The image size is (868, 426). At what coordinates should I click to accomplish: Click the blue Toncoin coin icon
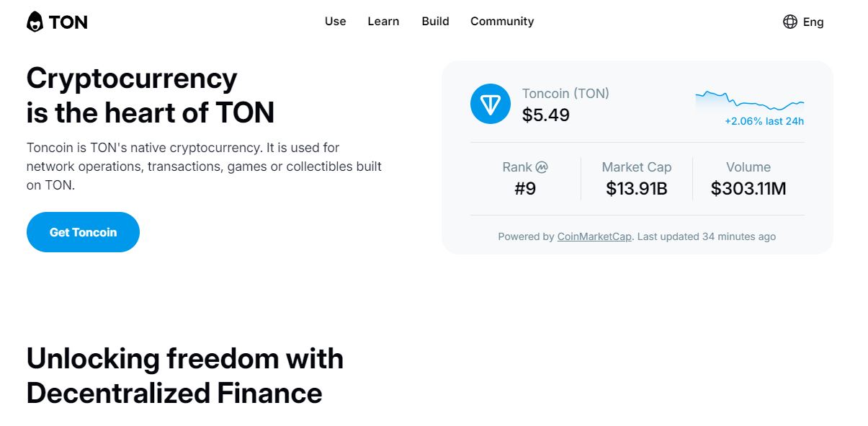click(x=490, y=104)
